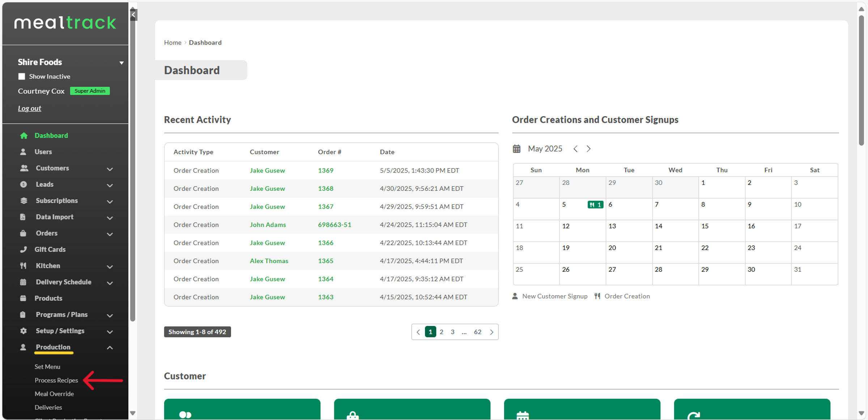The image size is (868, 420).
Task: Go to previous calendar month arrow
Action: (575, 149)
